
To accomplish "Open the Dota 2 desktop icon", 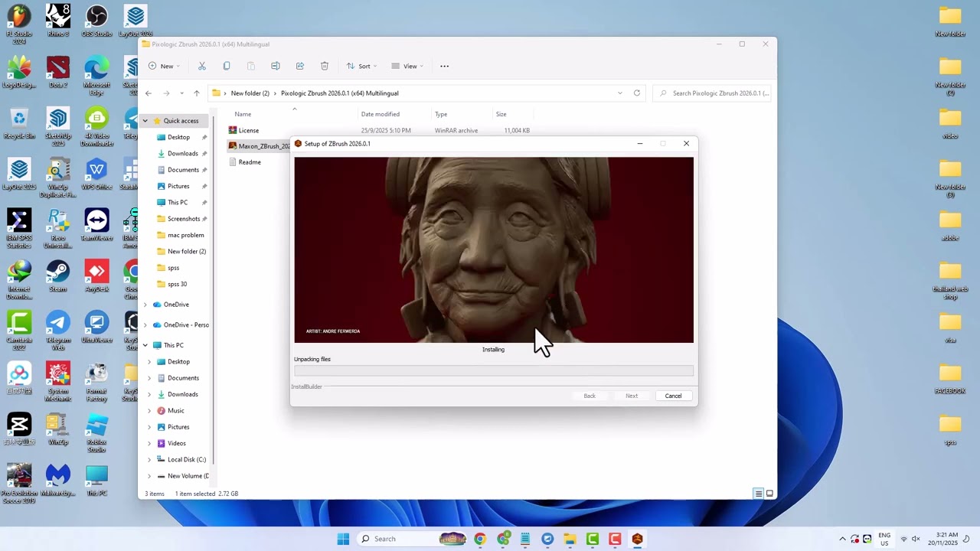I will point(58,72).
